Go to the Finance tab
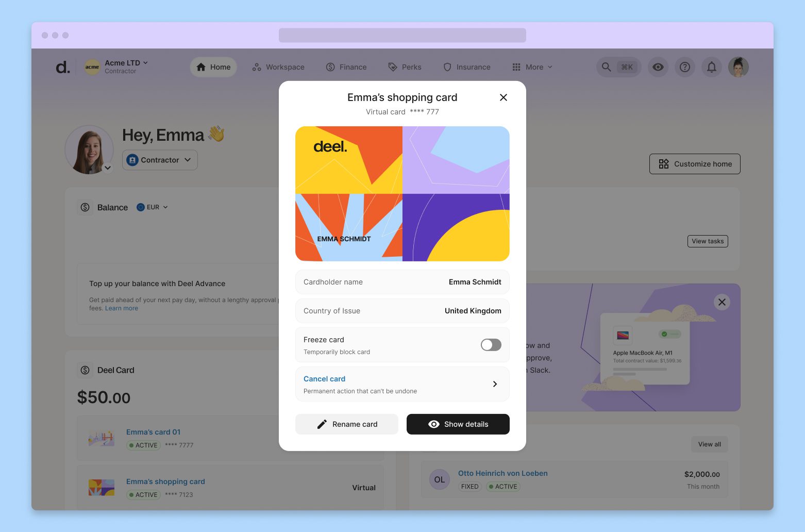This screenshot has height=532, width=805. 346,67
